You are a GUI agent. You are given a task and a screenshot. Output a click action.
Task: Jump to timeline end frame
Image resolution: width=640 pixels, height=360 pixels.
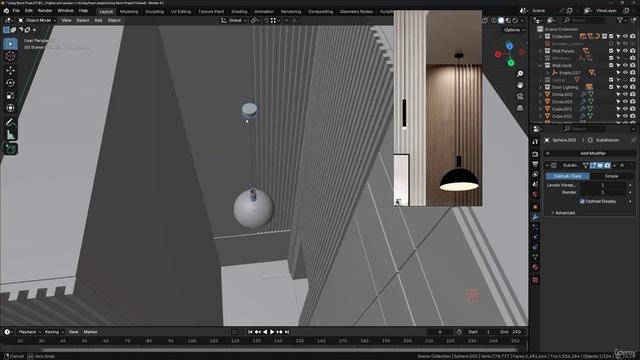tap(287, 332)
